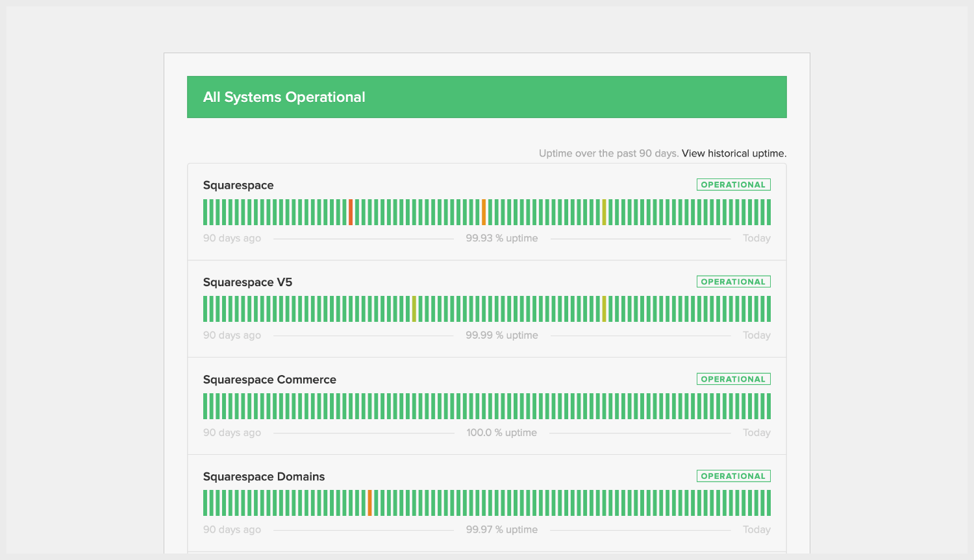This screenshot has height=560, width=974.
Task: Click the Squarespace V5 component name
Action: click(247, 282)
